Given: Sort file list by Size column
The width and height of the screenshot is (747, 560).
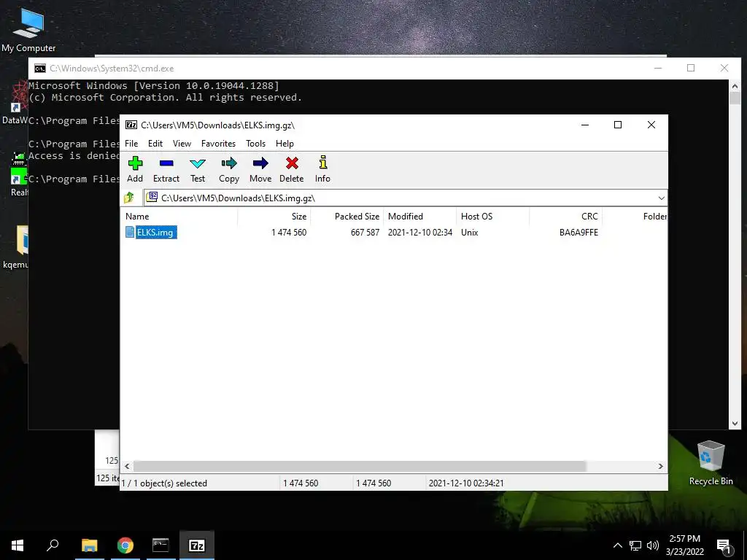Looking at the screenshot, I should click(x=274, y=216).
